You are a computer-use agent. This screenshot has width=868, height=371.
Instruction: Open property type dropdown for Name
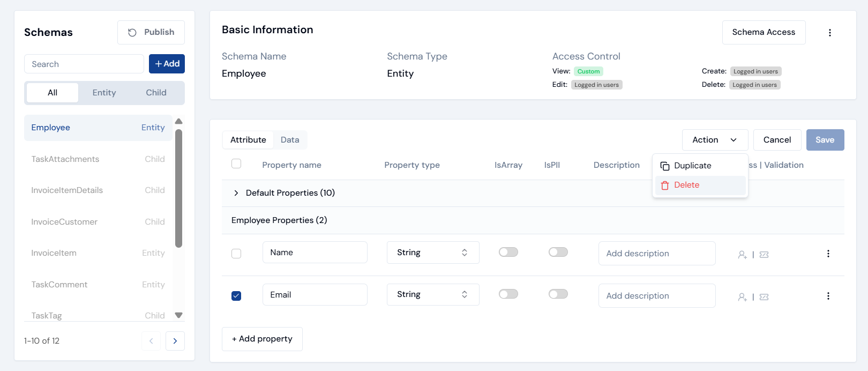tap(432, 253)
